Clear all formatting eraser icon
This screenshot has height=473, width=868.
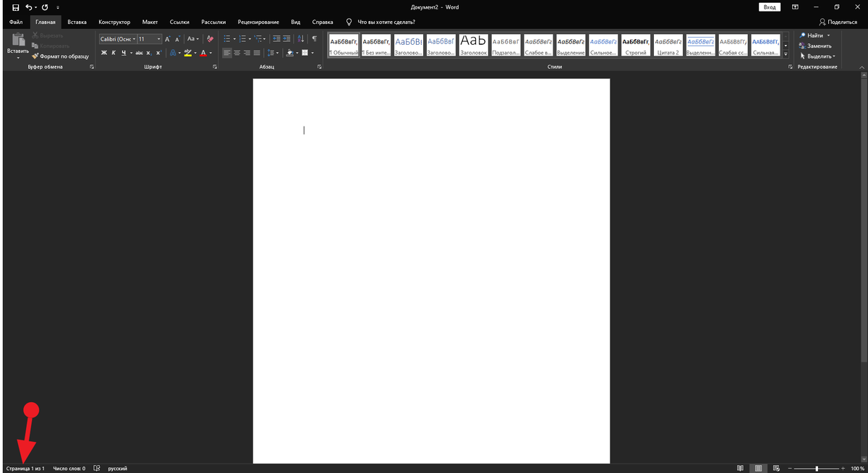210,39
